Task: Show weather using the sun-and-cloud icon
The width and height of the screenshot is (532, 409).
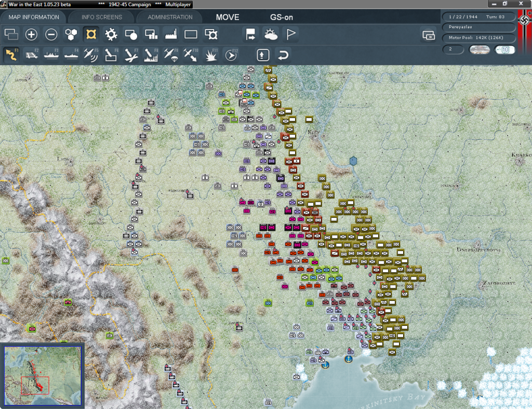Action: pyautogui.click(x=271, y=34)
